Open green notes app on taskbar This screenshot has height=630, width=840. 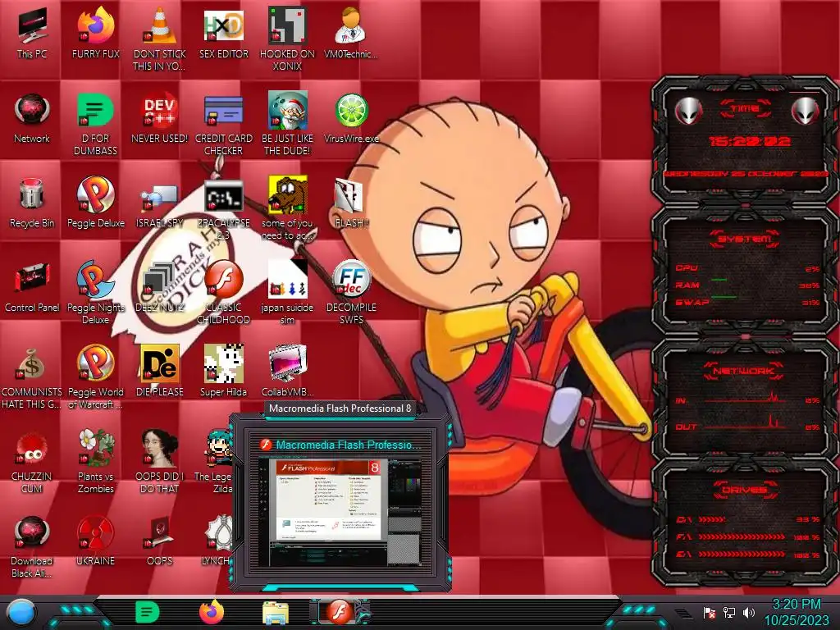[x=147, y=612]
